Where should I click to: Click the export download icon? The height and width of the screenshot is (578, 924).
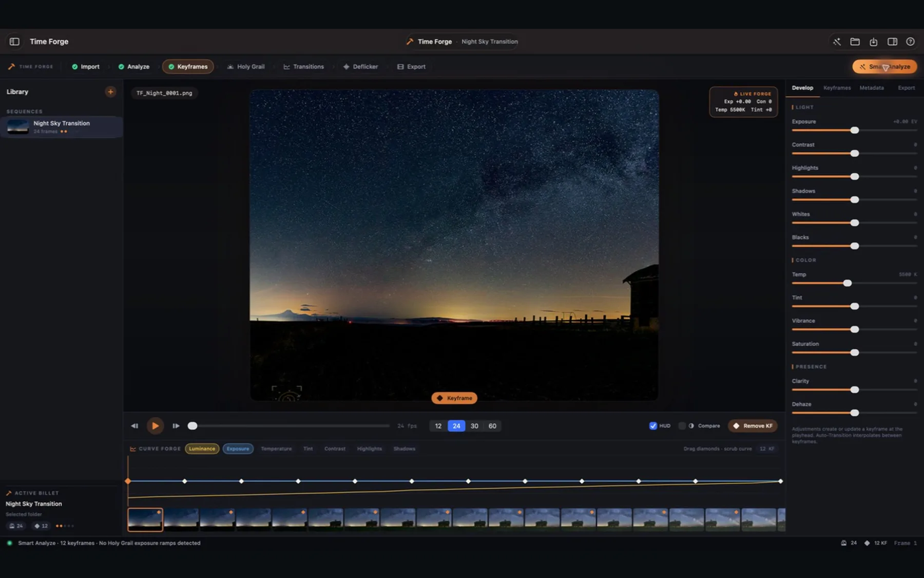coord(873,42)
